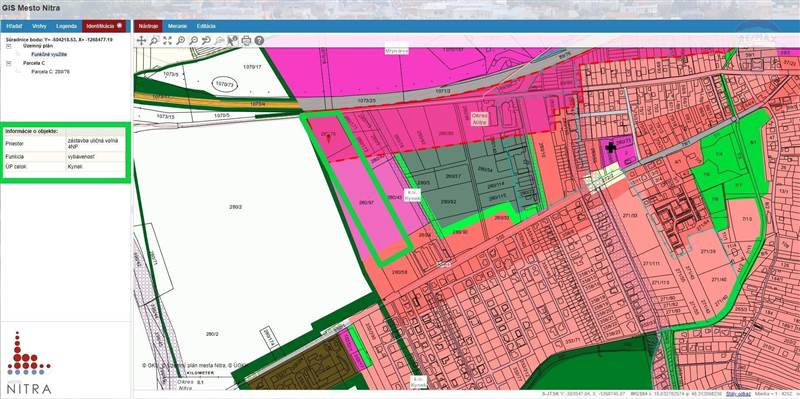
Task: Click the full extent zoom icon
Action: click(167, 40)
